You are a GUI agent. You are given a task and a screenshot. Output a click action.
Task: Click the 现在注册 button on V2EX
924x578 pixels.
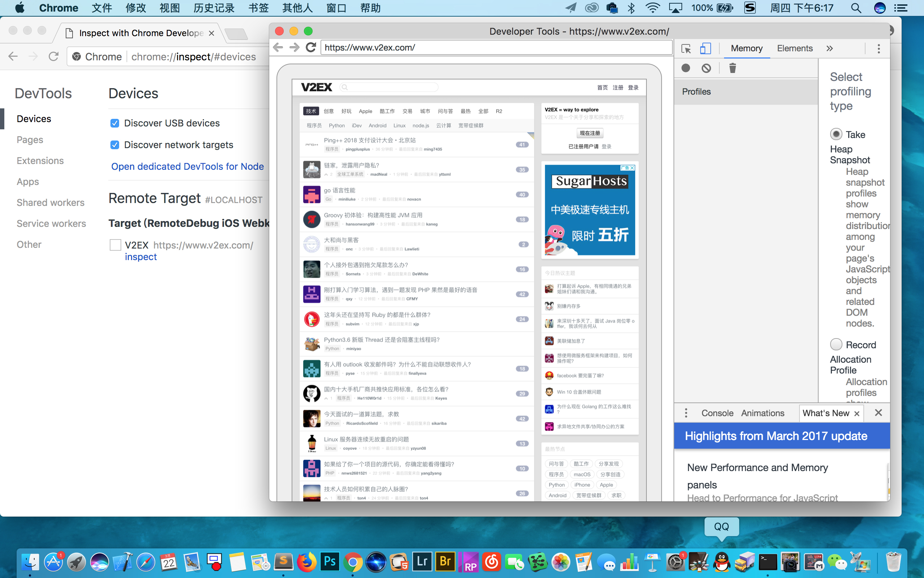(589, 133)
